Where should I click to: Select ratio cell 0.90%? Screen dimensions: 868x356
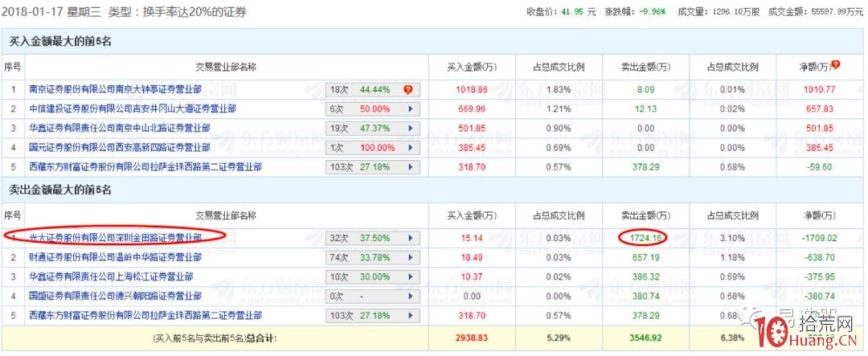[558, 129]
